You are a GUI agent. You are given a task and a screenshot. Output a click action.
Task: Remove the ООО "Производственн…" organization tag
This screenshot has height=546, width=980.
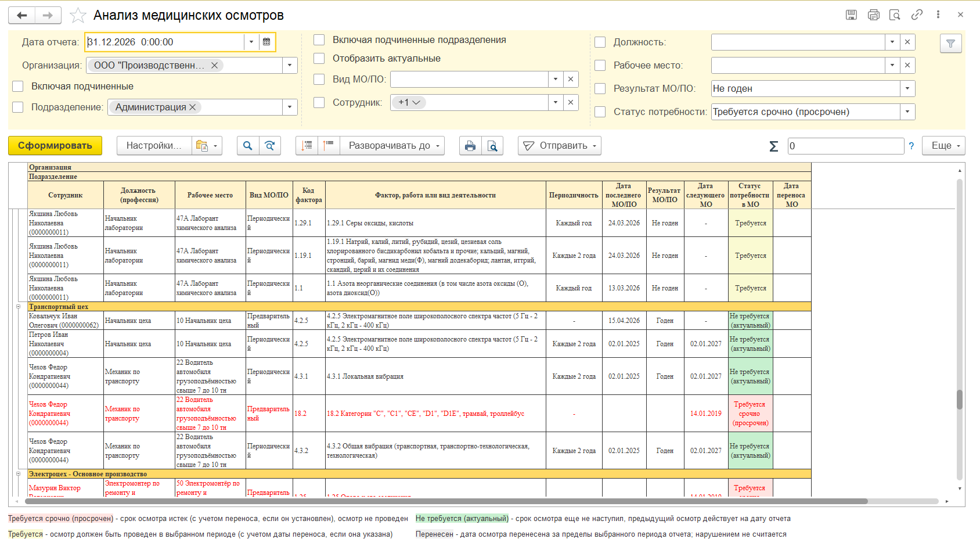pos(214,66)
